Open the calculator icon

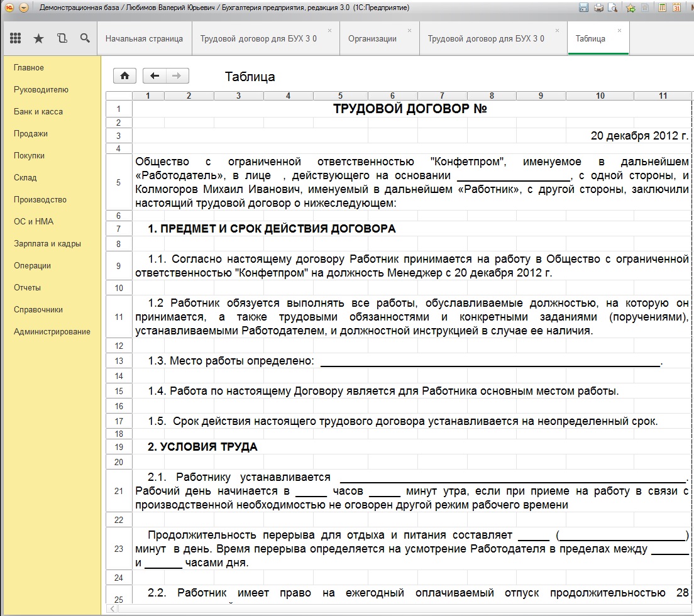[662, 8]
